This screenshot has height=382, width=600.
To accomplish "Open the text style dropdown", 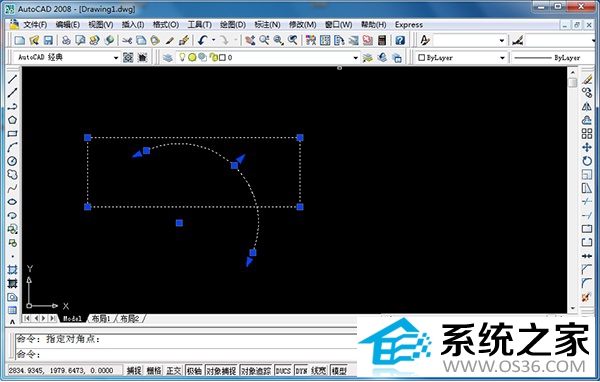I will pyautogui.click(x=501, y=40).
